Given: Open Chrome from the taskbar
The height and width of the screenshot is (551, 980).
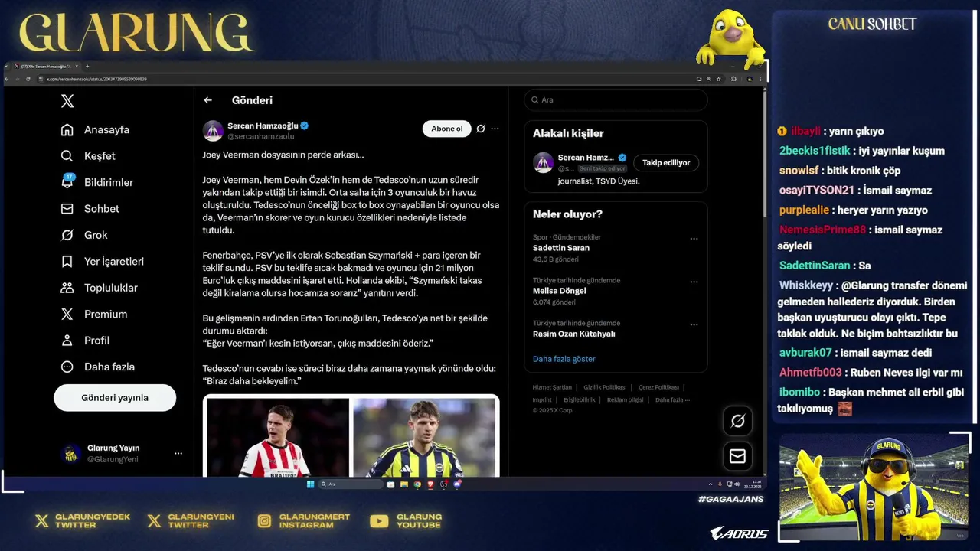Looking at the screenshot, I should coord(417,484).
